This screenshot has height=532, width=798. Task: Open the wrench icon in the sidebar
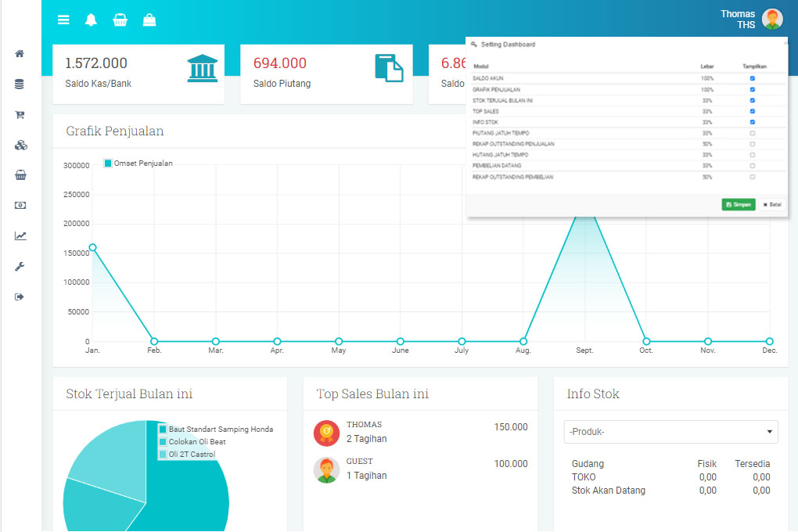pos(20,266)
